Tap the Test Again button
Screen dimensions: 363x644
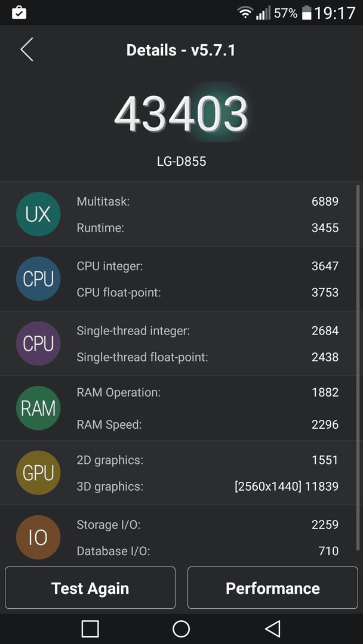click(90, 588)
